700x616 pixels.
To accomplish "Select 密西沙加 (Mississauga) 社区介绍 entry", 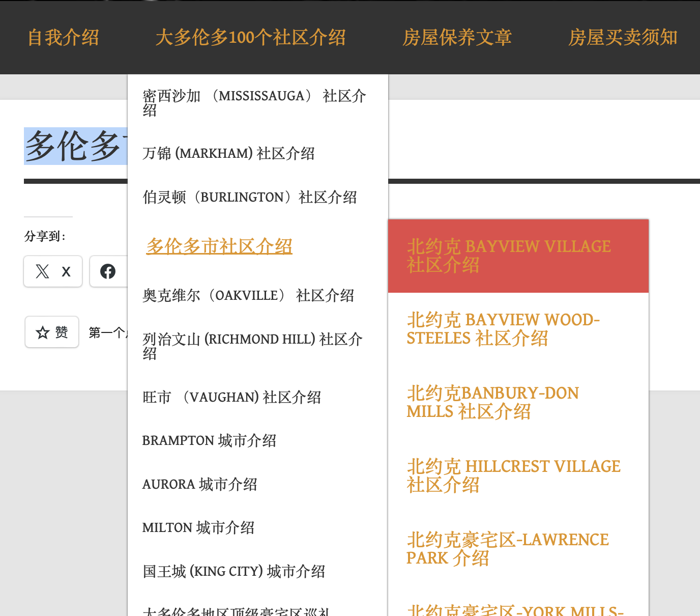I will [254, 102].
